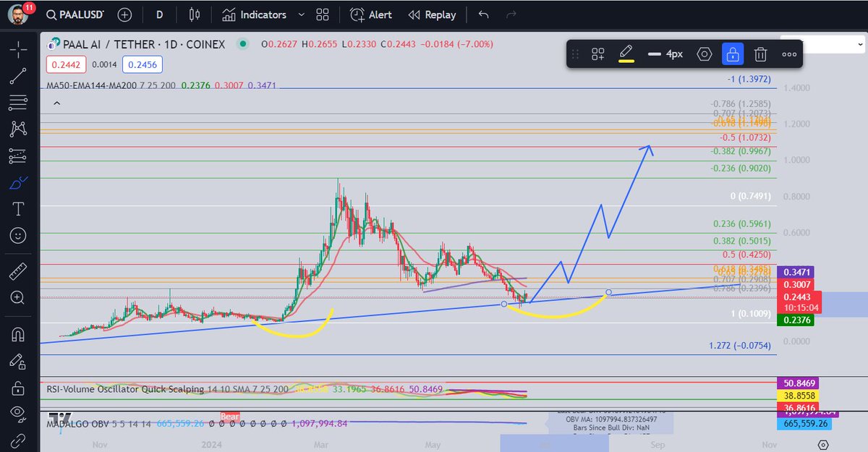
Task: Open the D time interval selector
Action: [x=160, y=14]
